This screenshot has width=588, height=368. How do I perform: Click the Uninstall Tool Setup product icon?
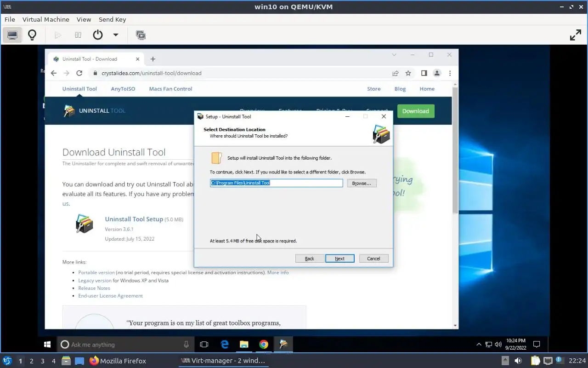coord(85,224)
